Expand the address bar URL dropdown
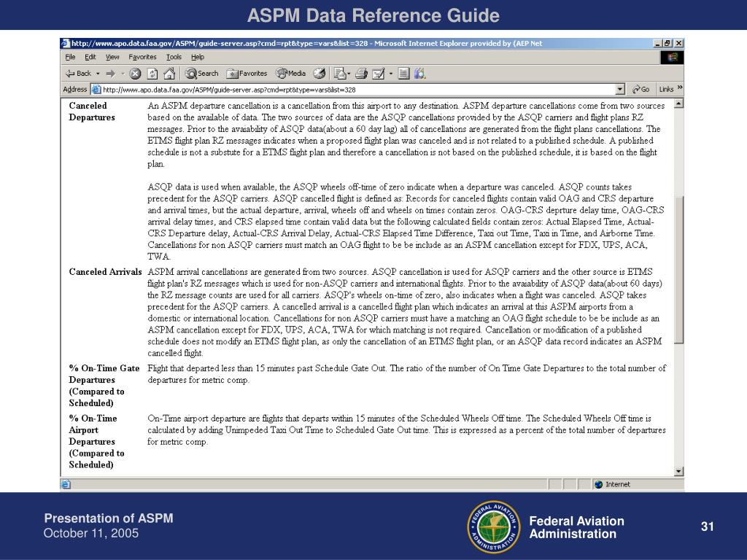The height and width of the screenshot is (560, 747). click(x=620, y=90)
